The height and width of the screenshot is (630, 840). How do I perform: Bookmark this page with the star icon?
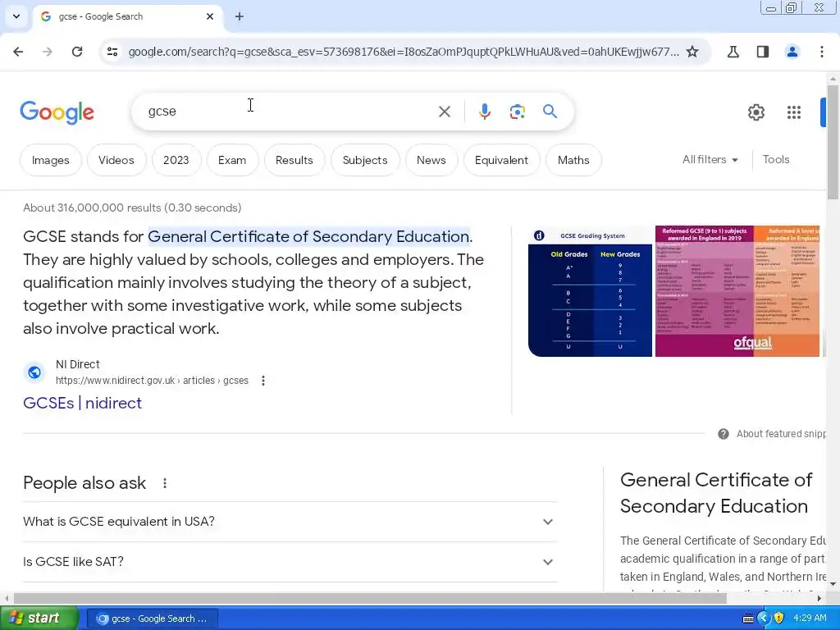click(x=692, y=52)
